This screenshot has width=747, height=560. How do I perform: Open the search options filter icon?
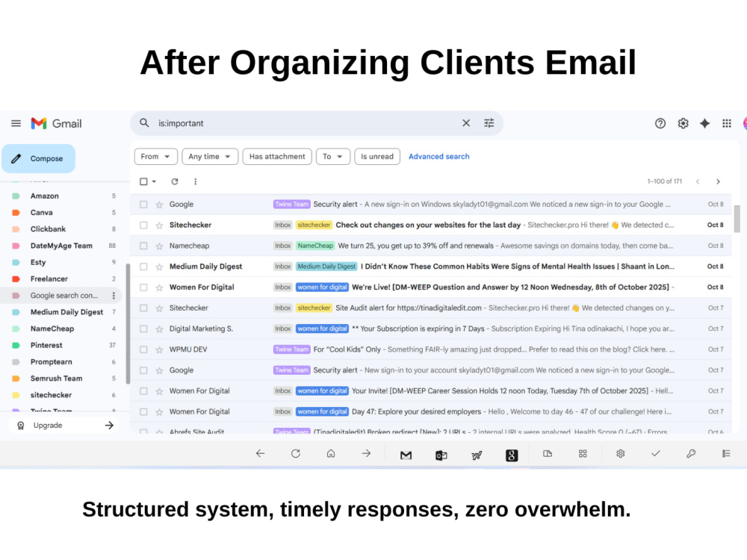pos(489,123)
